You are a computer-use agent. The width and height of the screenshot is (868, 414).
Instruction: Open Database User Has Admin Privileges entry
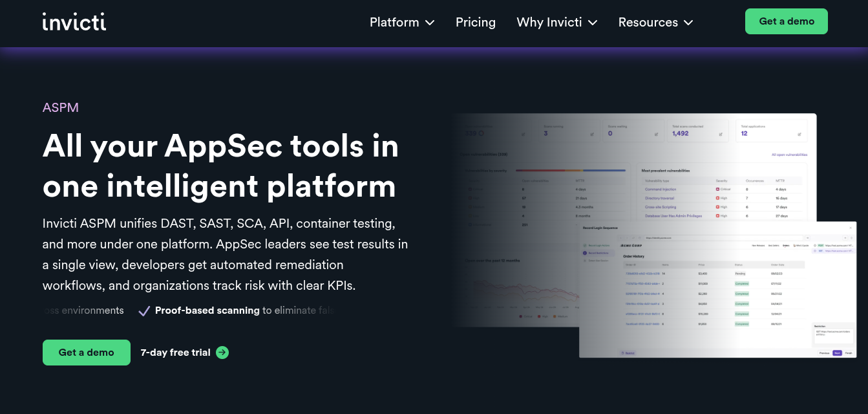click(x=673, y=216)
